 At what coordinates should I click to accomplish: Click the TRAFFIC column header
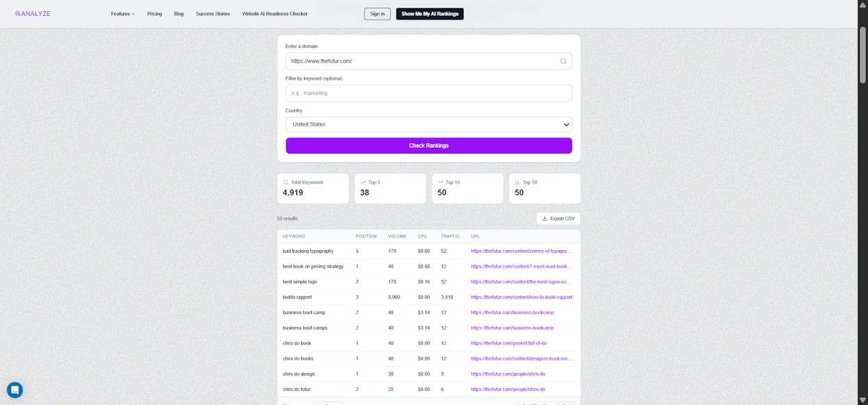[x=450, y=236]
